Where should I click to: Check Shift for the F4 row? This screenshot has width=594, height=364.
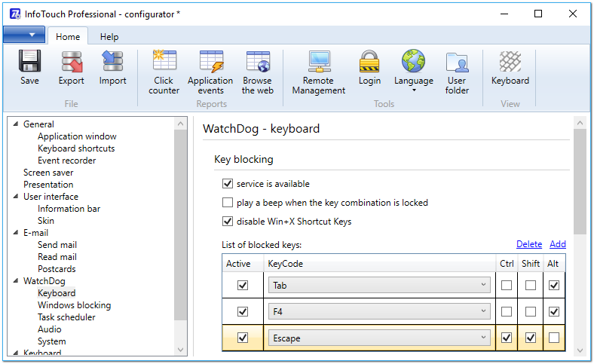coord(531,312)
